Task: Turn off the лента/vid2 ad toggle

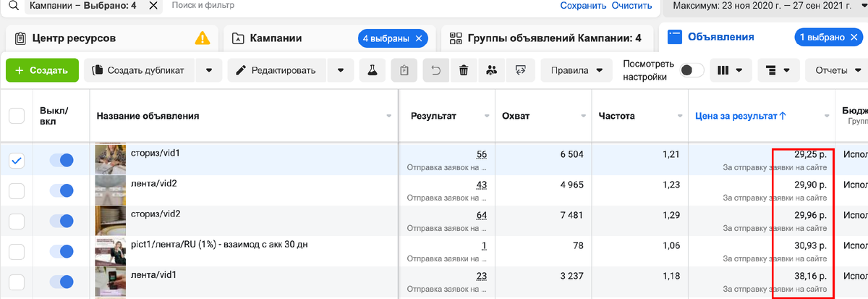Action: [x=61, y=191]
